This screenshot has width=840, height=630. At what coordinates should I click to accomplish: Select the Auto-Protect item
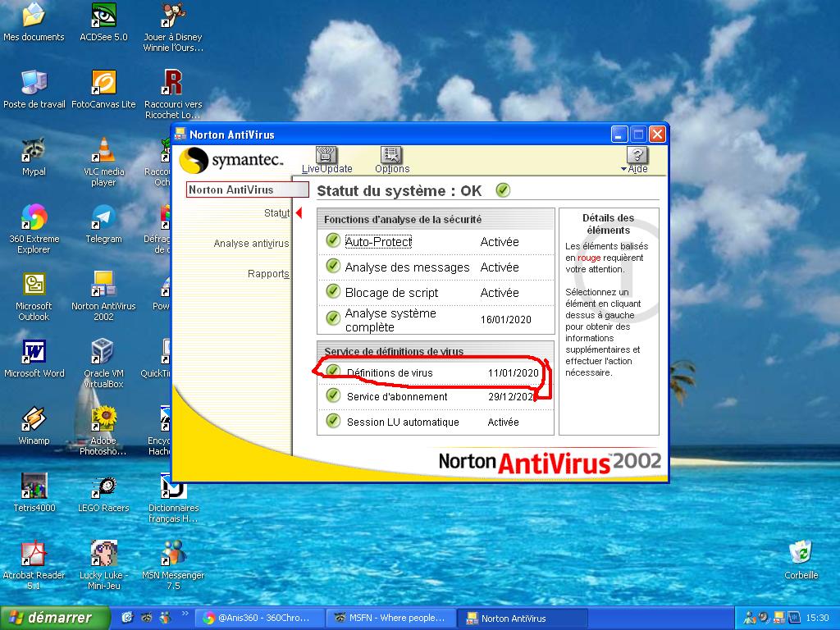coord(378,242)
